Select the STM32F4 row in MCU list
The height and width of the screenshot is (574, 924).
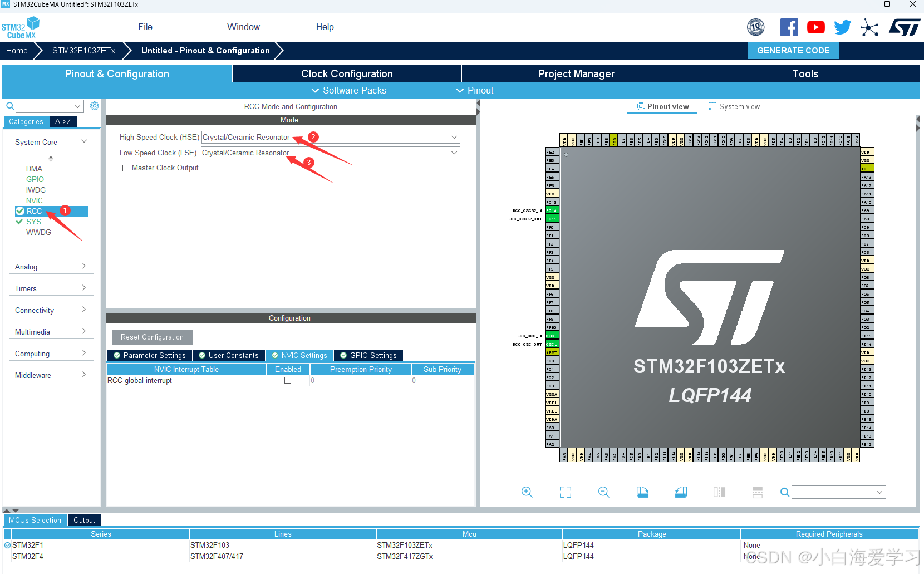point(461,556)
